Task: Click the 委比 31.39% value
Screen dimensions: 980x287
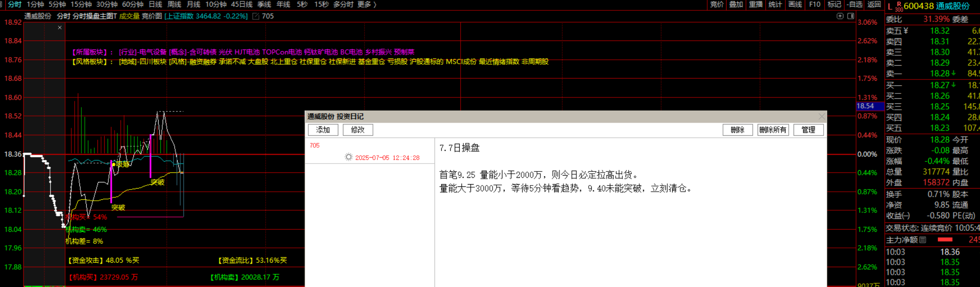Action: click(x=936, y=19)
